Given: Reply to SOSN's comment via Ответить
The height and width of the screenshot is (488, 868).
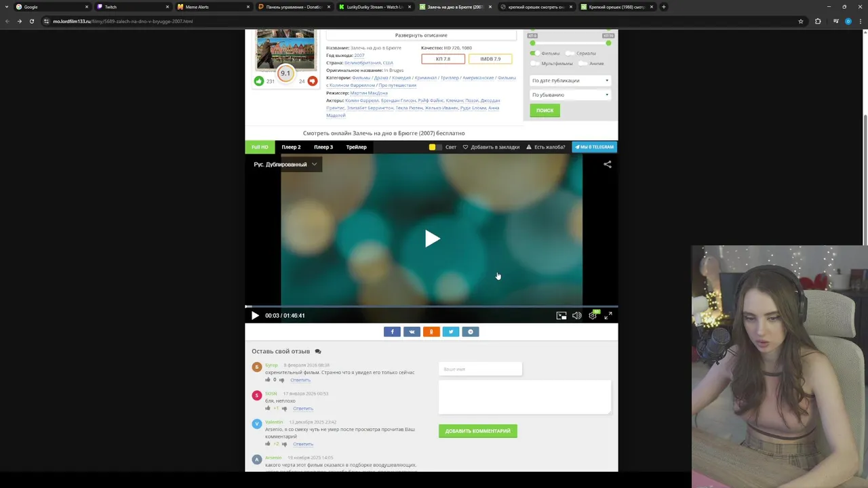Looking at the screenshot, I should 303,409.
